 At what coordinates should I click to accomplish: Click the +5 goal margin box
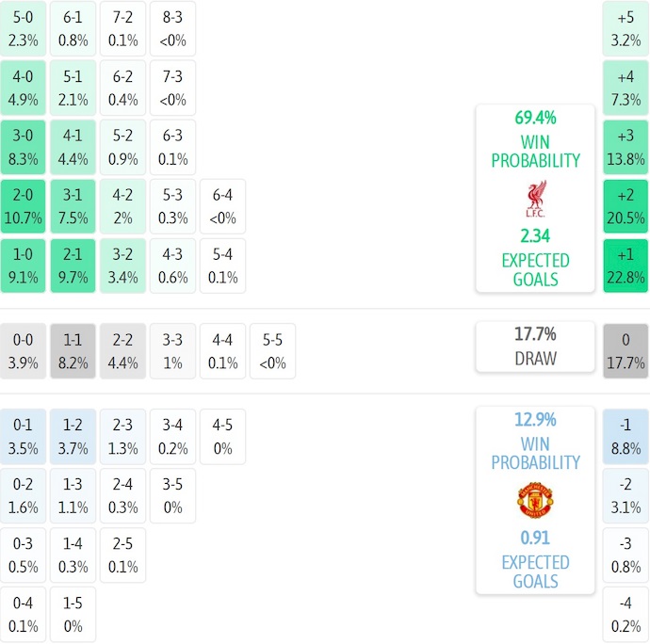click(x=626, y=28)
